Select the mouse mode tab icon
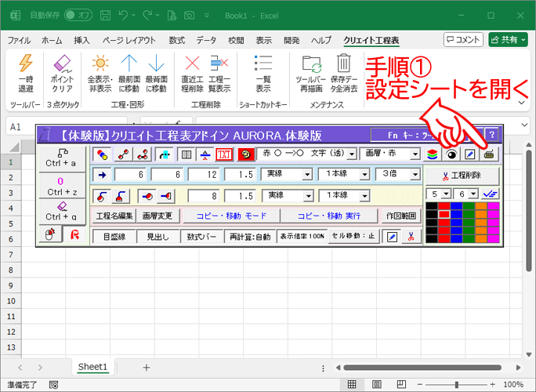536x392 pixels. tap(50, 234)
